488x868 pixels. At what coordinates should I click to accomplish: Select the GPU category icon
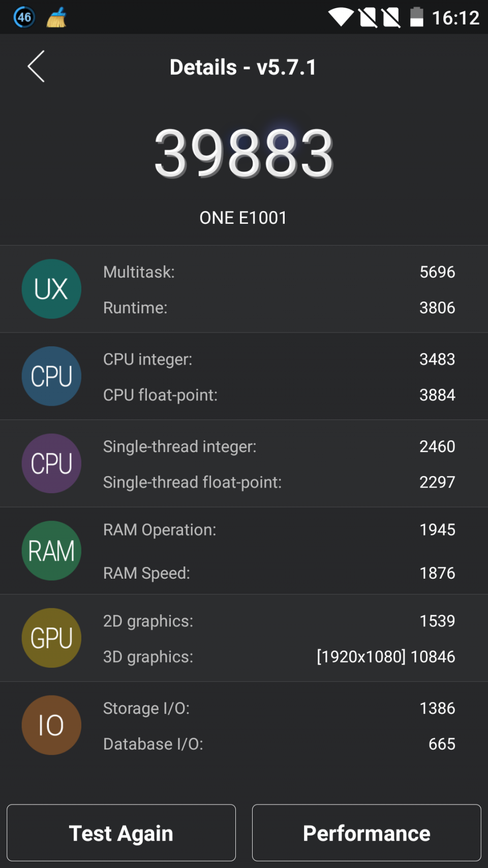51,638
